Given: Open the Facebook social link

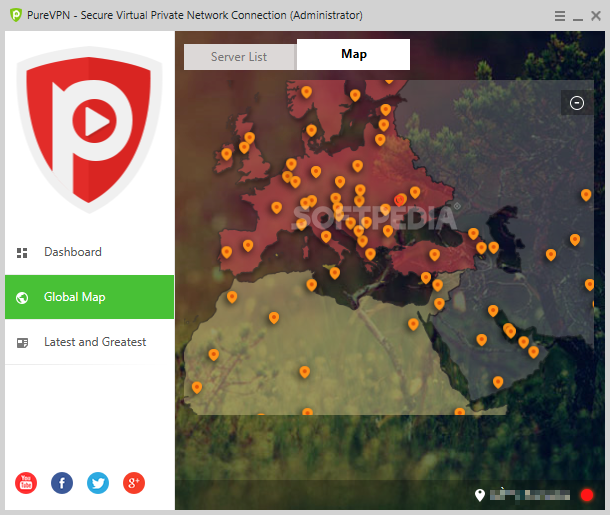Looking at the screenshot, I should click(x=62, y=483).
